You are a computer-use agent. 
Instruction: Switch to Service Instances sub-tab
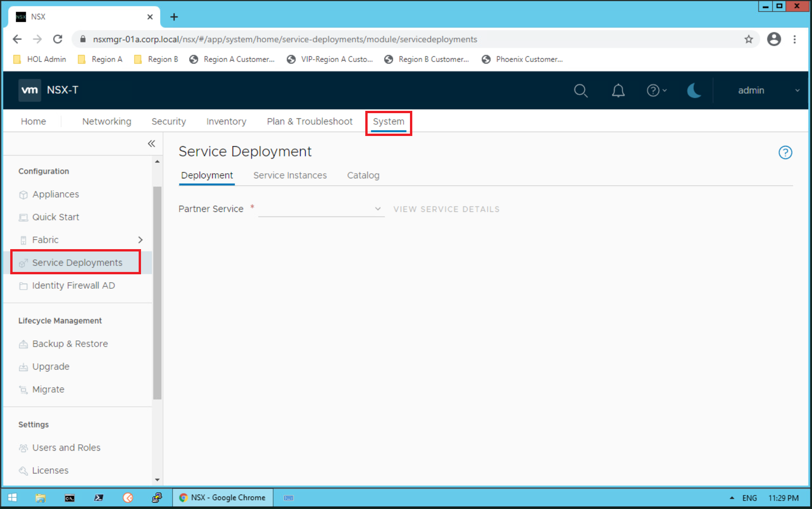tap(290, 175)
